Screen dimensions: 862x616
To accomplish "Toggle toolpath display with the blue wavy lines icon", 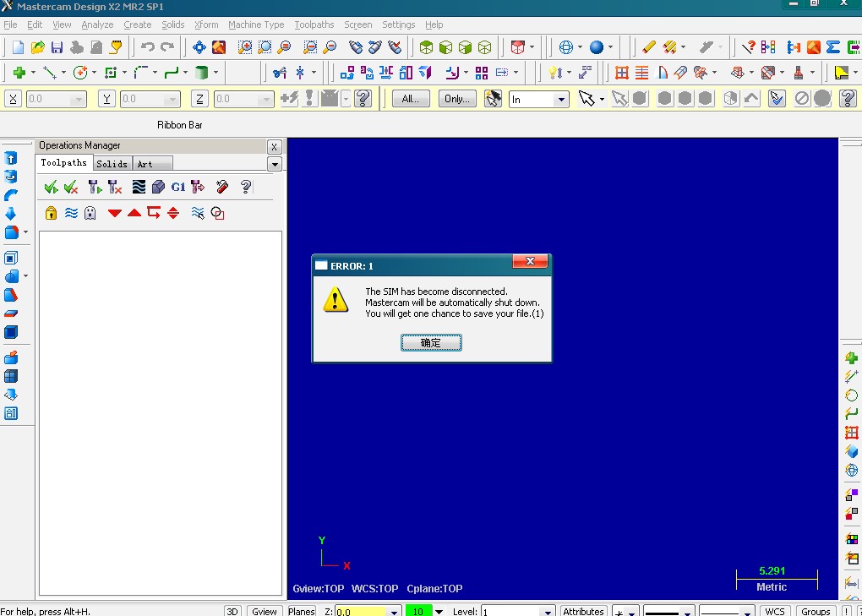I will [71, 213].
